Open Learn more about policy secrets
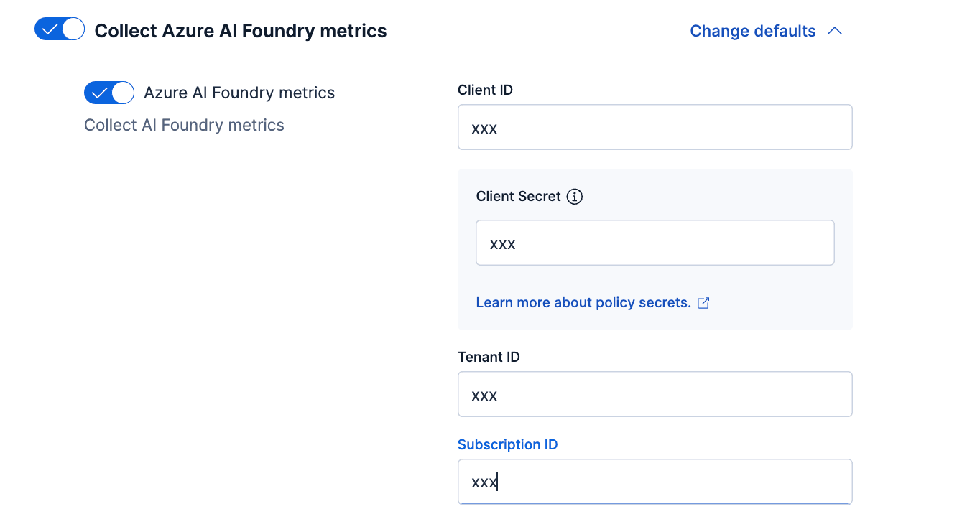Image resolution: width=980 pixels, height=514 pixels. pos(584,302)
